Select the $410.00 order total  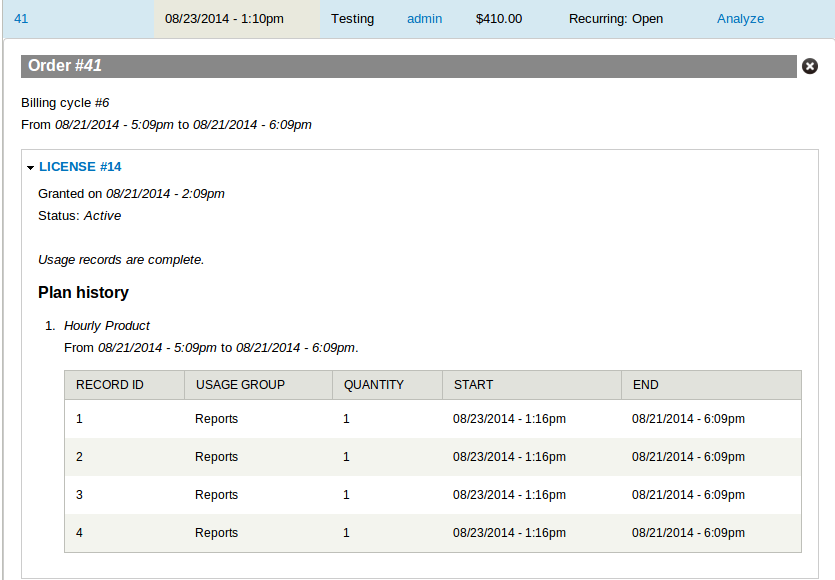[x=498, y=18]
